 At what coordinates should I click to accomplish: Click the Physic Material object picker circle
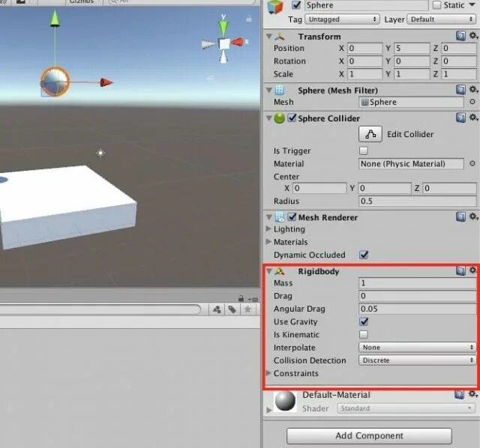pyautogui.click(x=472, y=163)
